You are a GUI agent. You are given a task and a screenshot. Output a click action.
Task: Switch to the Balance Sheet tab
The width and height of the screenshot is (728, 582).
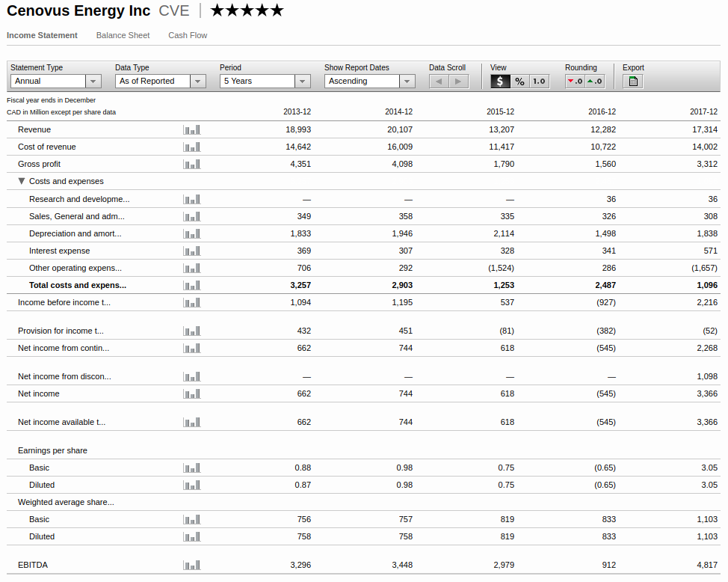123,35
